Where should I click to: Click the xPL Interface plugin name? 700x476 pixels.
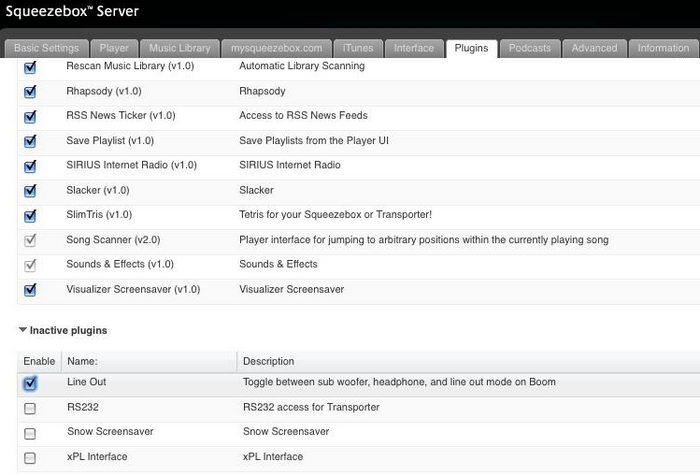coord(97,457)
